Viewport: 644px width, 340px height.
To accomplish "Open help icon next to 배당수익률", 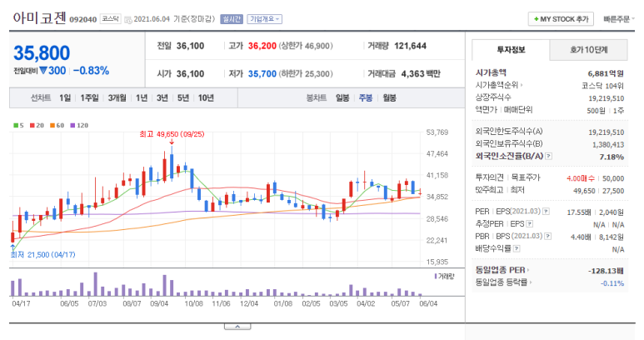I will 517,248.
